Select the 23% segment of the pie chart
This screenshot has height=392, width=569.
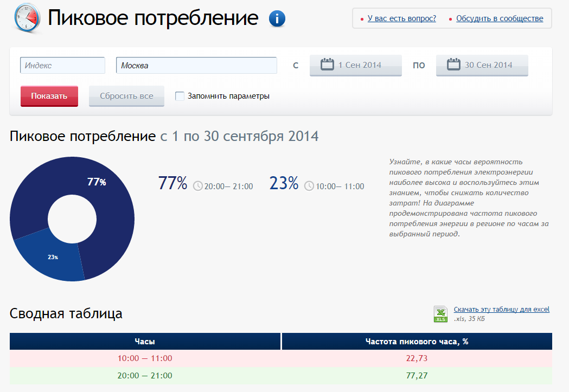tap(54, 258)
